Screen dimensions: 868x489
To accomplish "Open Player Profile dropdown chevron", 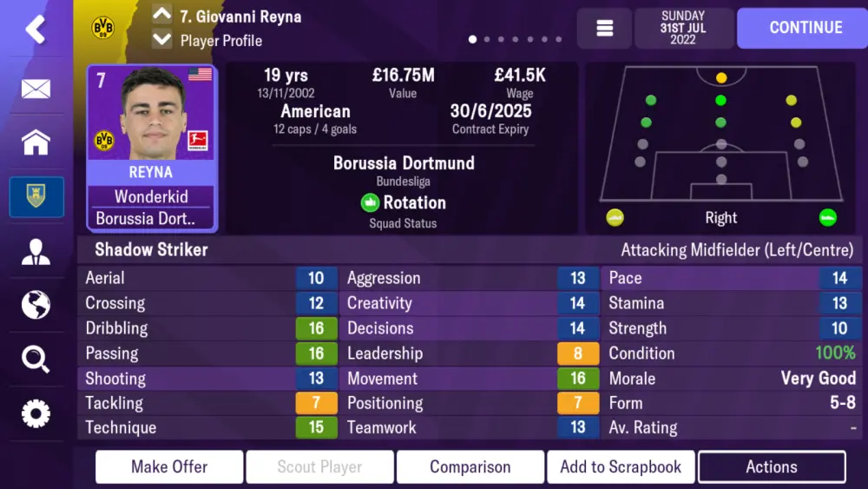I will pos(161,40).
